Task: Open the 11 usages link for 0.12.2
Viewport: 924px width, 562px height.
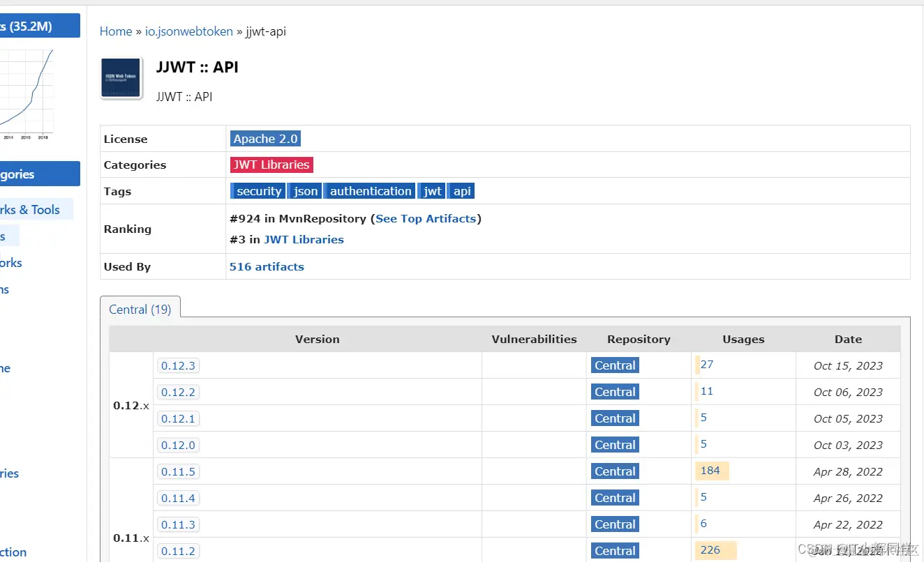Action: coord(707,391)
